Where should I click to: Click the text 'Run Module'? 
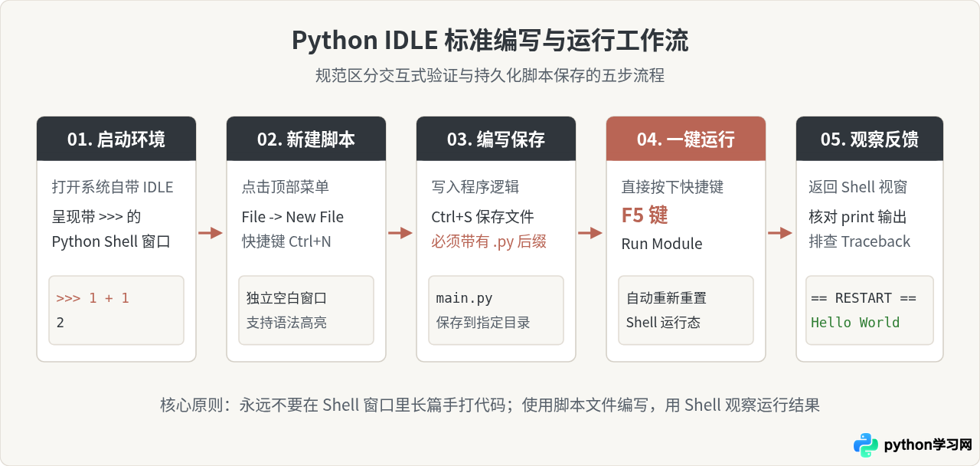662,244
